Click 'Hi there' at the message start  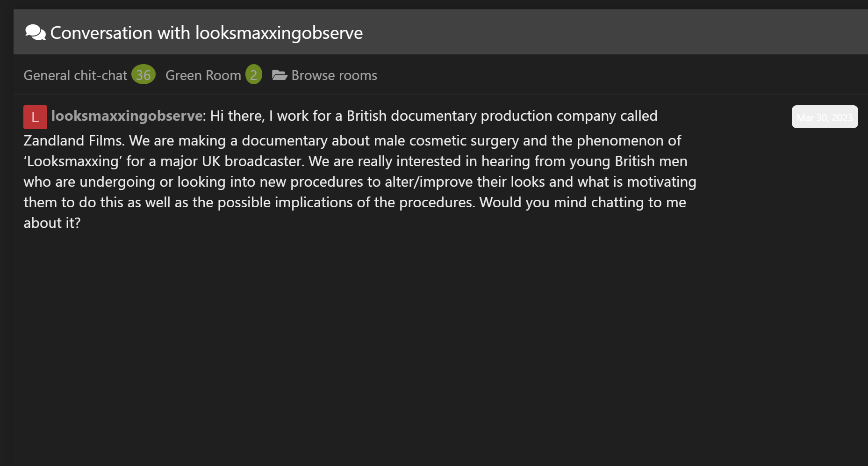point(237,116)
